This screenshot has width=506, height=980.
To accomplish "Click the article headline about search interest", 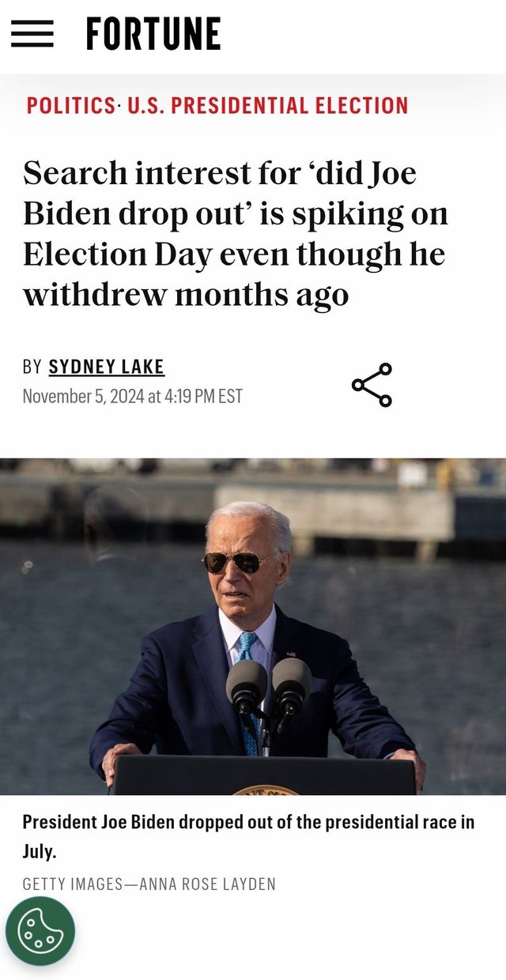I will tap(236, 233).
